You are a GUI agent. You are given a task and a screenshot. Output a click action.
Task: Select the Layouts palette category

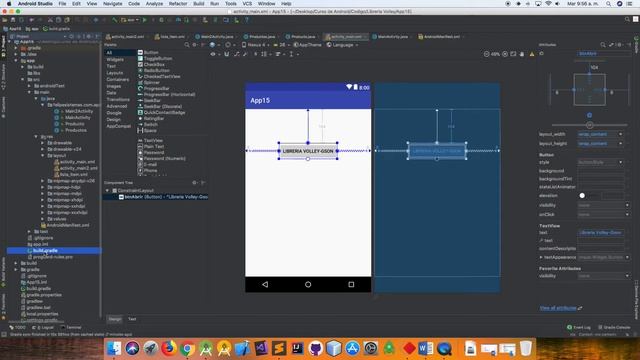pyautogui.click(x=115, y=73)
